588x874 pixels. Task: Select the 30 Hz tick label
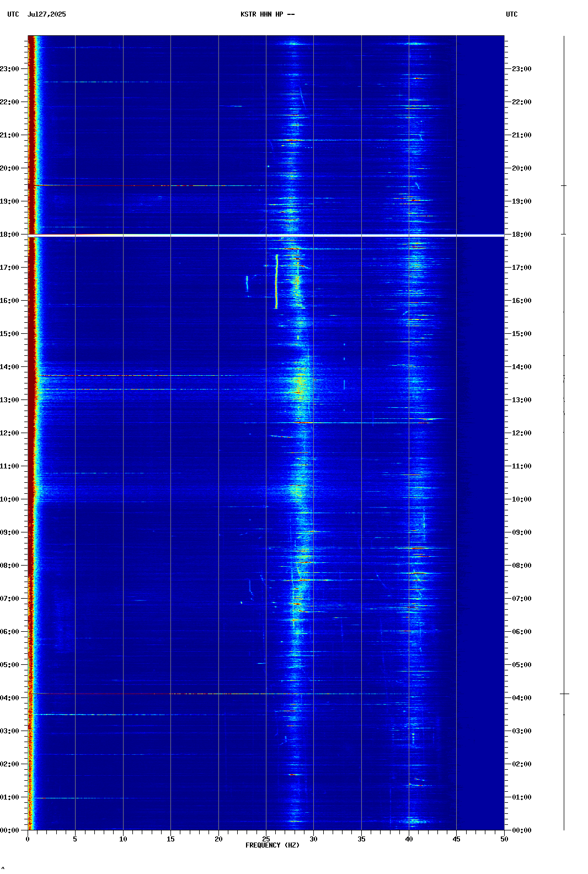[x=313, y=839]
